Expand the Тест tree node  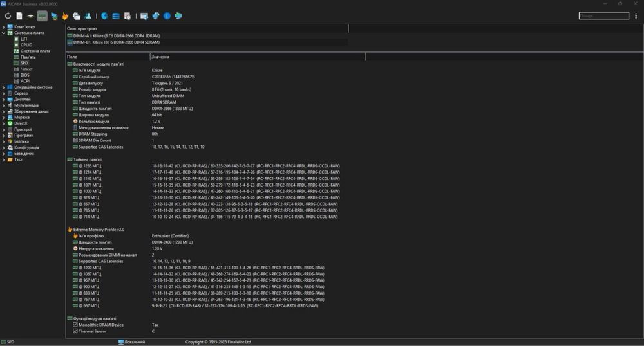click(x=4, y=160)
